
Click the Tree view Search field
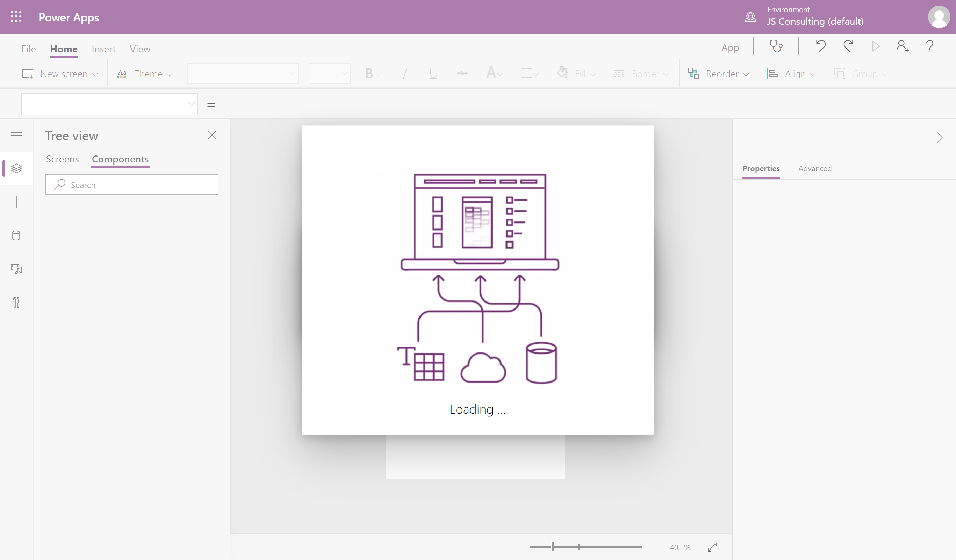[x=132, y=185]
